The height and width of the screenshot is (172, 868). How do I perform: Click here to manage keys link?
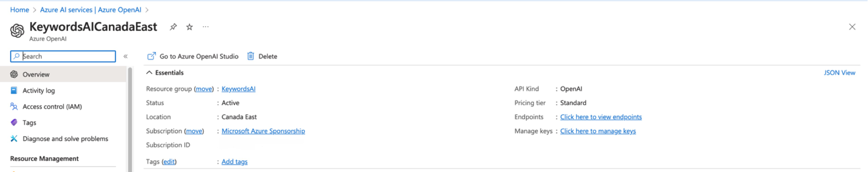coord(598,131)
